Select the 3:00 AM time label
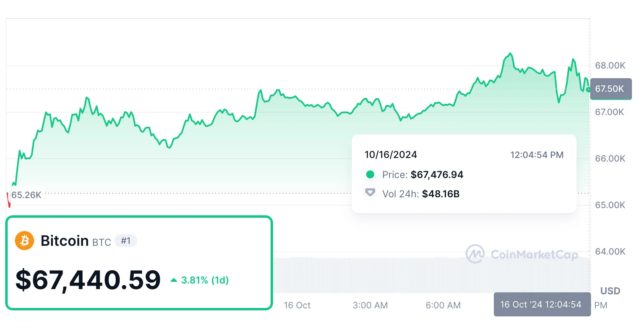Image resolution: width=644 pixels, height=328 pixels. [370, 305]
